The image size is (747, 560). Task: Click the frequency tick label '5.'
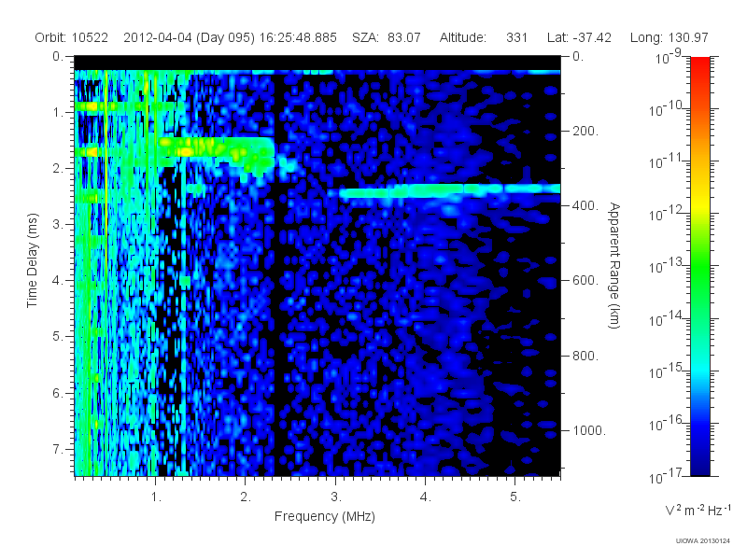[515, 497]
